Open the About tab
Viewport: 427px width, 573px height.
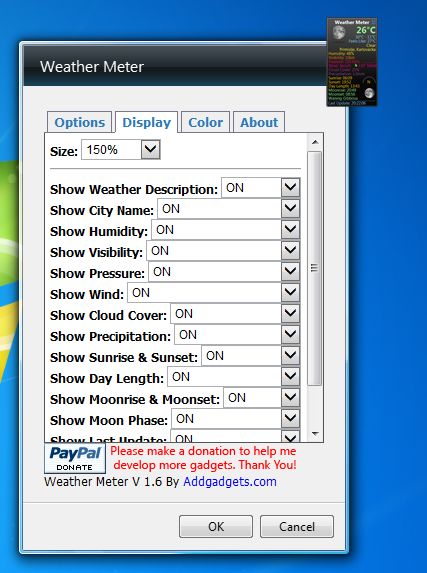pyautogui.click(x=259, y=122)
